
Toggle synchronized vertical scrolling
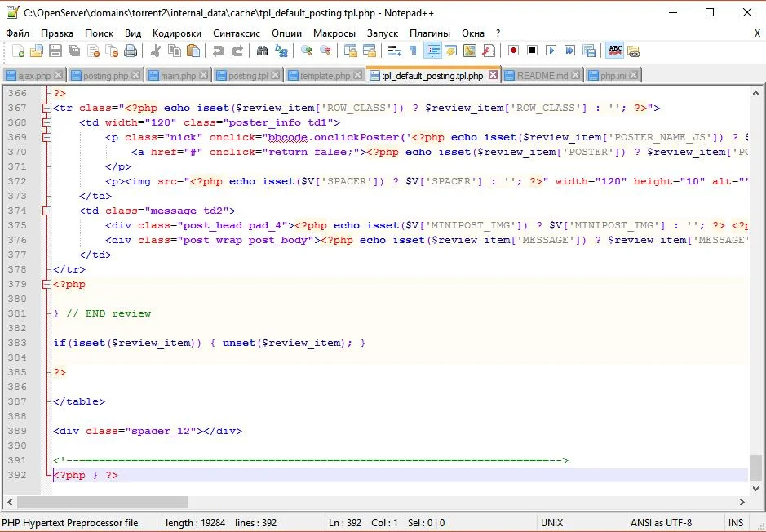pyautogui.click(x=350, y=51)
